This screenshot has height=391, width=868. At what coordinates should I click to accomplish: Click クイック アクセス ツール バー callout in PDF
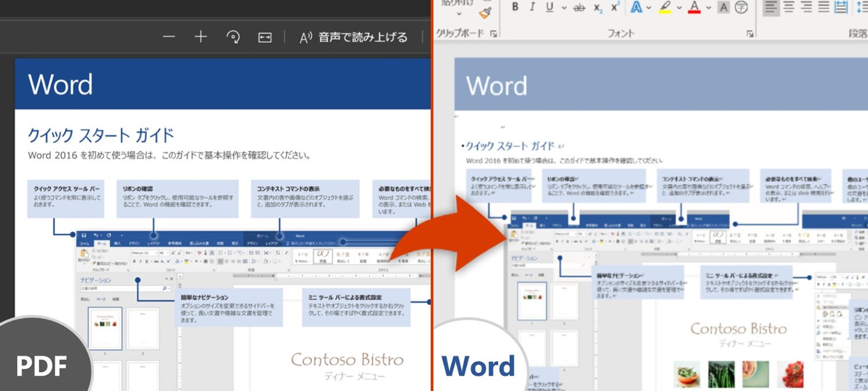(x=66, y=198)
